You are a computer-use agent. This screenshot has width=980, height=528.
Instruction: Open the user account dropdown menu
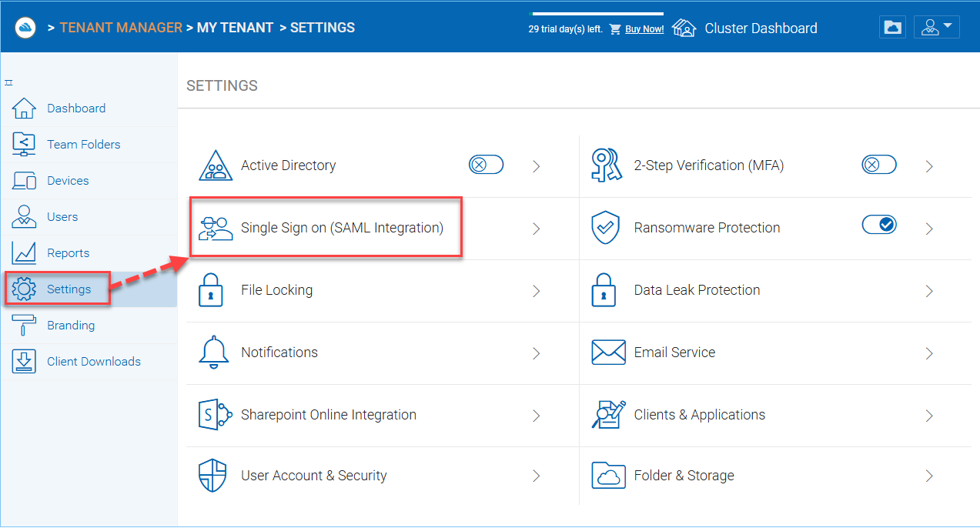[x=937, y=27]
